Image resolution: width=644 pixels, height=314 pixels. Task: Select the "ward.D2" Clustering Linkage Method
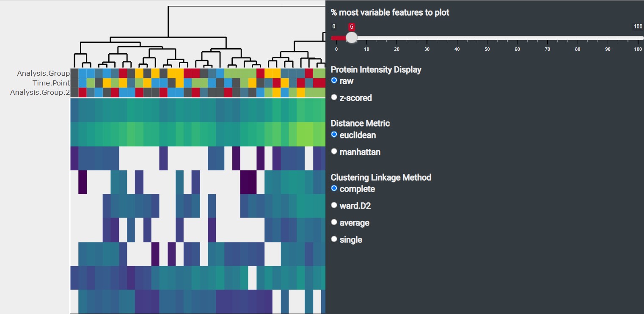(x=334, y=205)
